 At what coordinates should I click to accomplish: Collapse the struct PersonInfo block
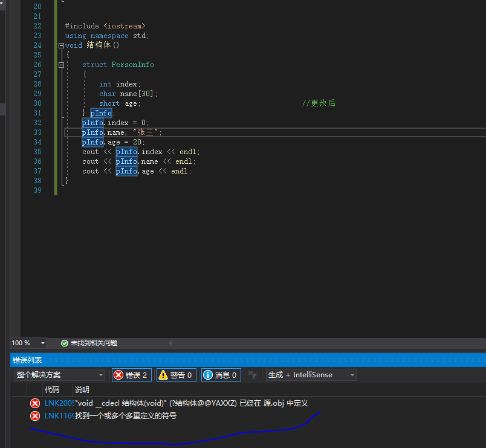click(62, 65)
